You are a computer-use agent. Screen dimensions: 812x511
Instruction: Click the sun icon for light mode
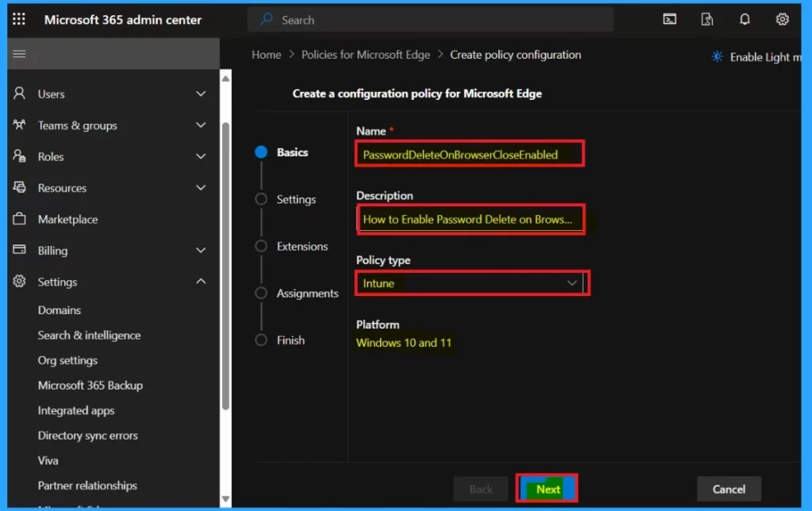pos(717,56)
